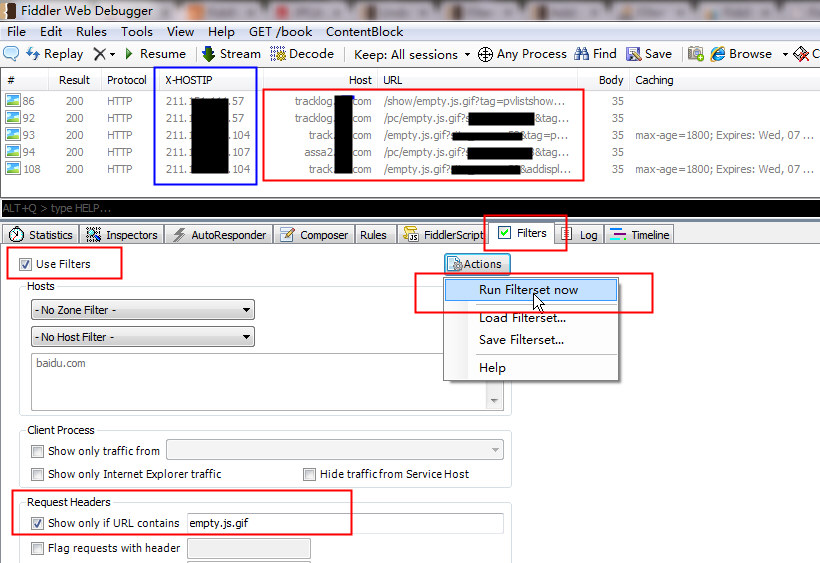The image size is (820, 563).
Task: Open the File menu
Action: point(16,32)
